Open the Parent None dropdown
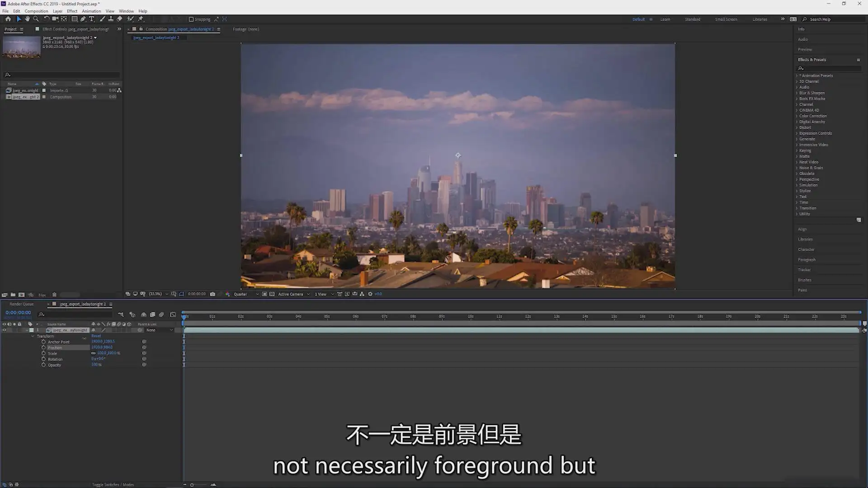 159,330
